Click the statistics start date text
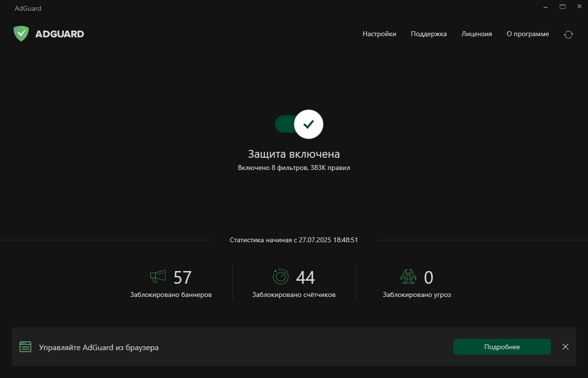The width and height of the screenshot is (588, 378). 294,240
